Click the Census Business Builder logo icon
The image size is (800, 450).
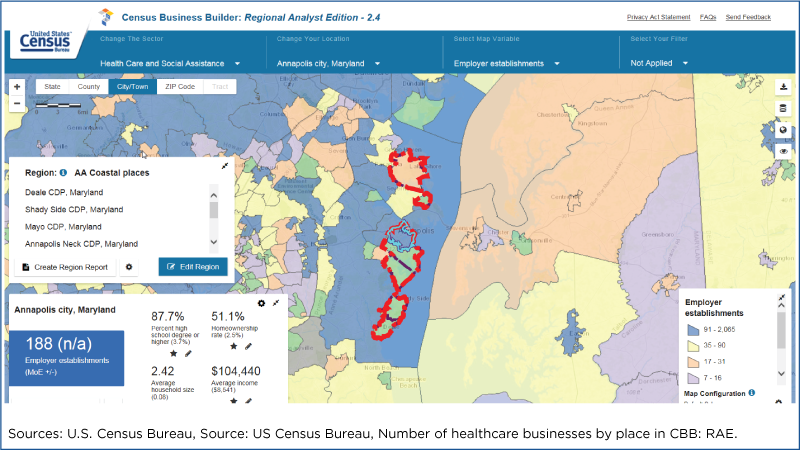[x=106, y=17]
